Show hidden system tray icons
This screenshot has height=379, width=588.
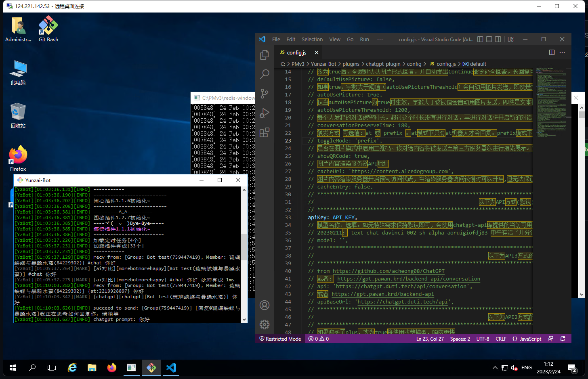pyautogui.click(x=495, y=368)
